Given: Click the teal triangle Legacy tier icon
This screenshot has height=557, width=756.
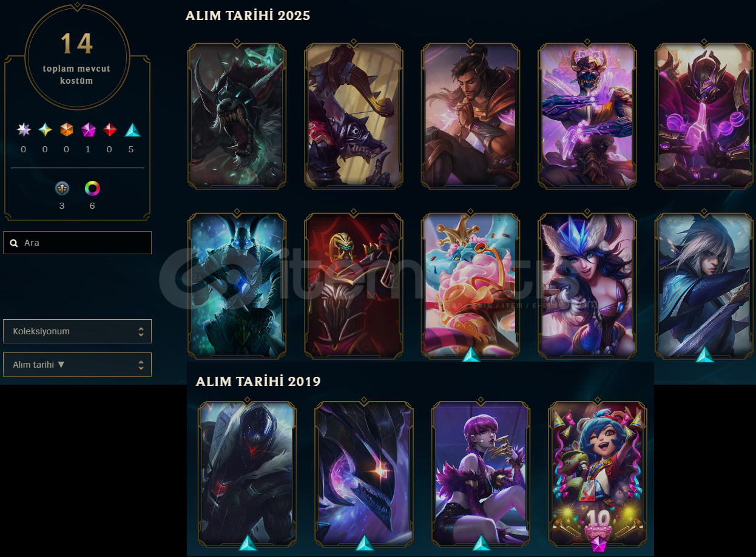Looking at the screenshot, I should 132,129.
